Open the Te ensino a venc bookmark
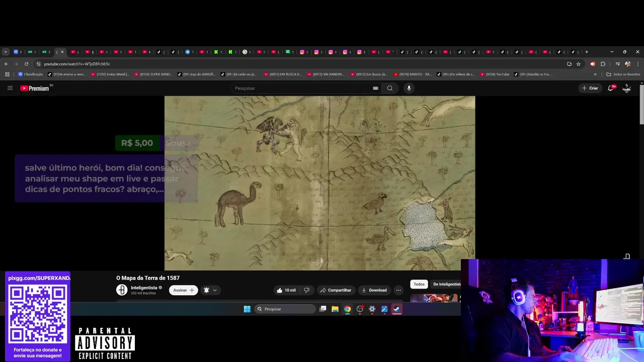The height and width of the screenshot is (362, 644). (67, 74)
